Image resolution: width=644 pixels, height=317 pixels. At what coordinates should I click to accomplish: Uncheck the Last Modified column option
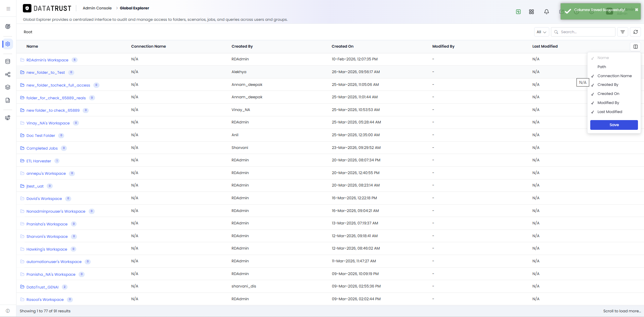coord(609,112)
